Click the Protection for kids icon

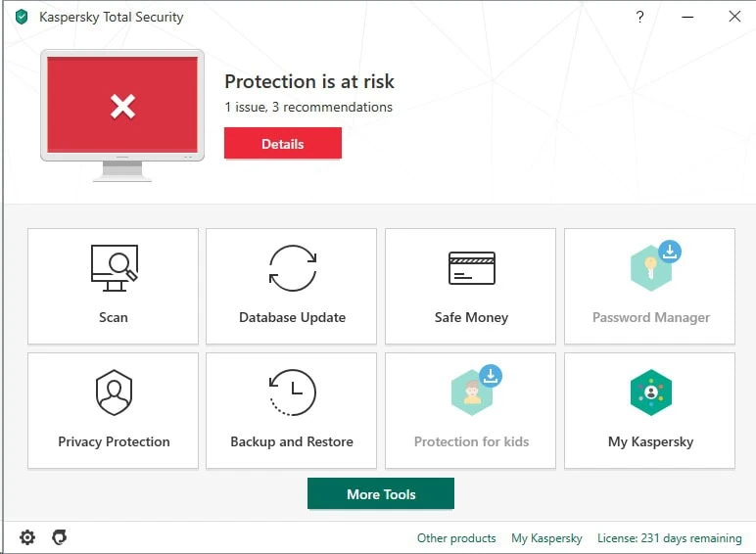pyautogui.click(x=471, y=392)
